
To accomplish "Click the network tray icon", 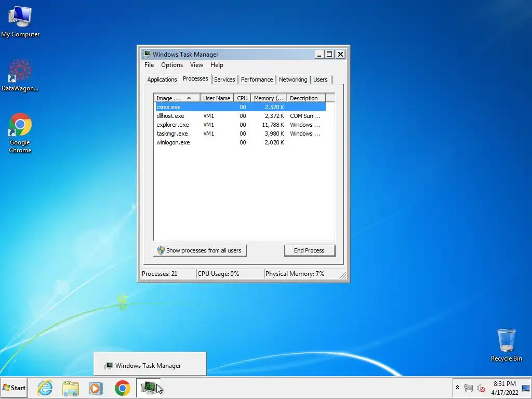I will [469, 388].
